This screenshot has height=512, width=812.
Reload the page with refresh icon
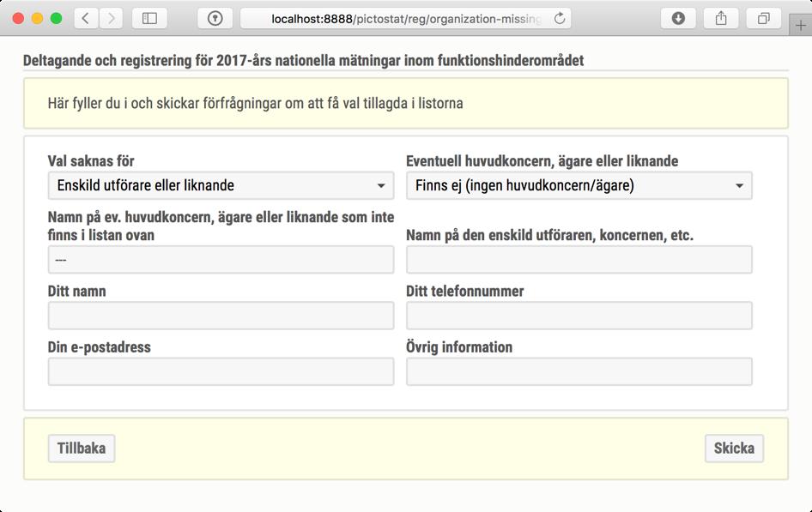560,19
